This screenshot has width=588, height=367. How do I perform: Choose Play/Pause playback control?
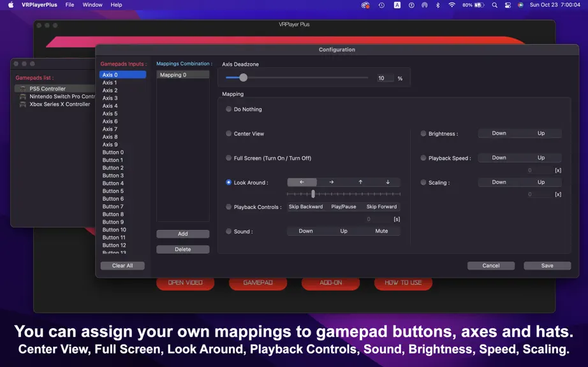tap(344, 206)
